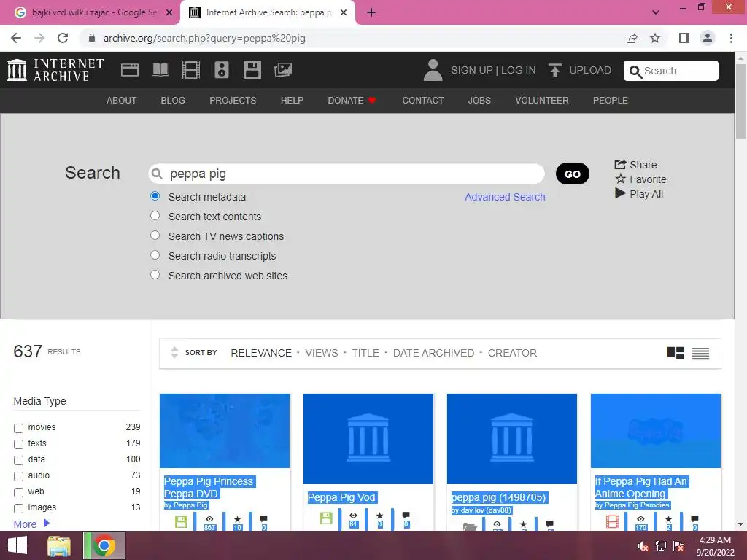Click the Share icon link
Viewport: 747px width, 560px height.
[x=635, y=165]
